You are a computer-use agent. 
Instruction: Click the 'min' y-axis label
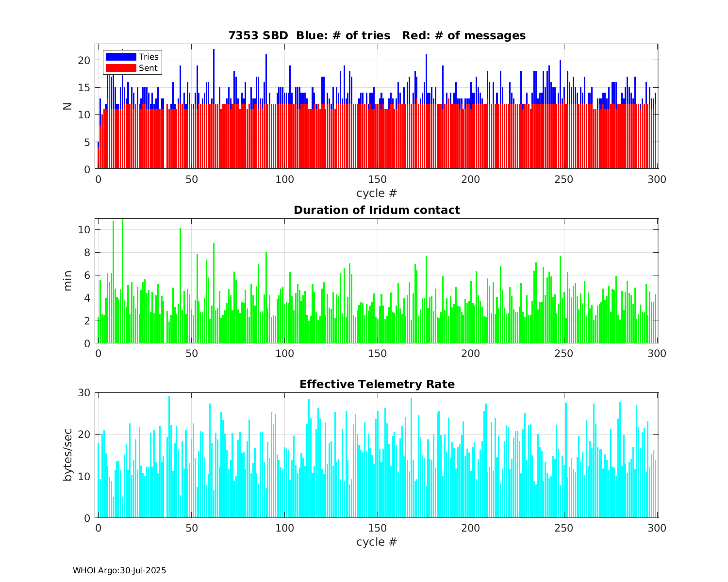(x=67, y=281)
